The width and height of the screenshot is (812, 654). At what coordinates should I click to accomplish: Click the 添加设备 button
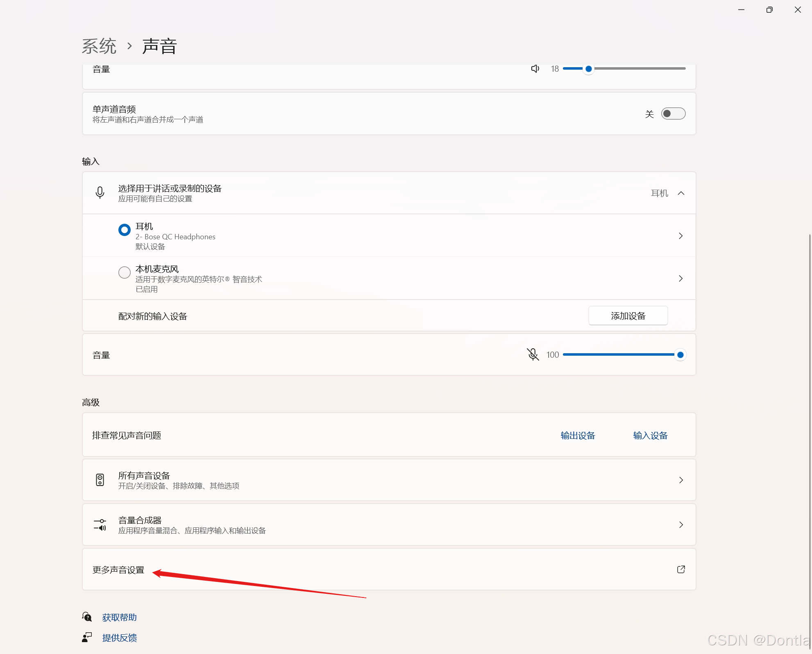[x=628, y=316]
